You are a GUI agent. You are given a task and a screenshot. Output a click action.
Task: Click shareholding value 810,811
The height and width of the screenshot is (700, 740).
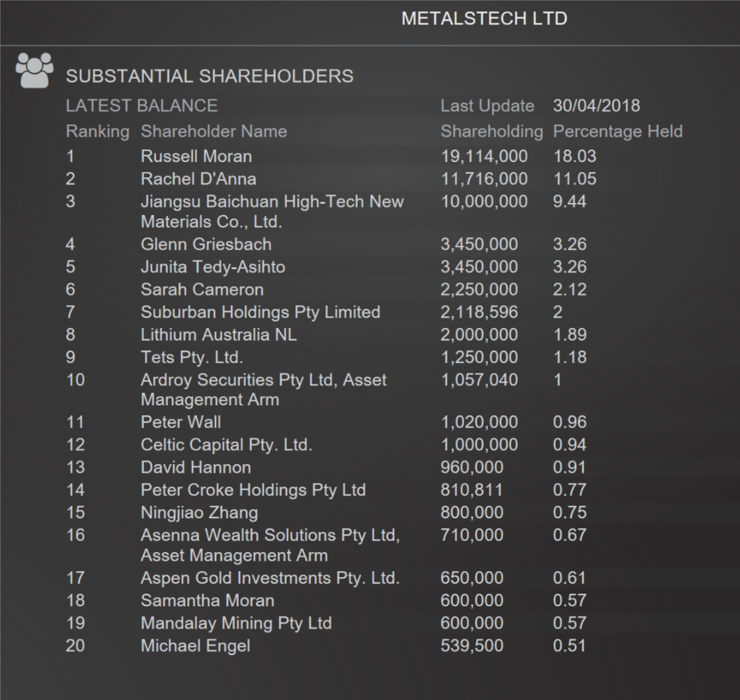tap(472, 490)
